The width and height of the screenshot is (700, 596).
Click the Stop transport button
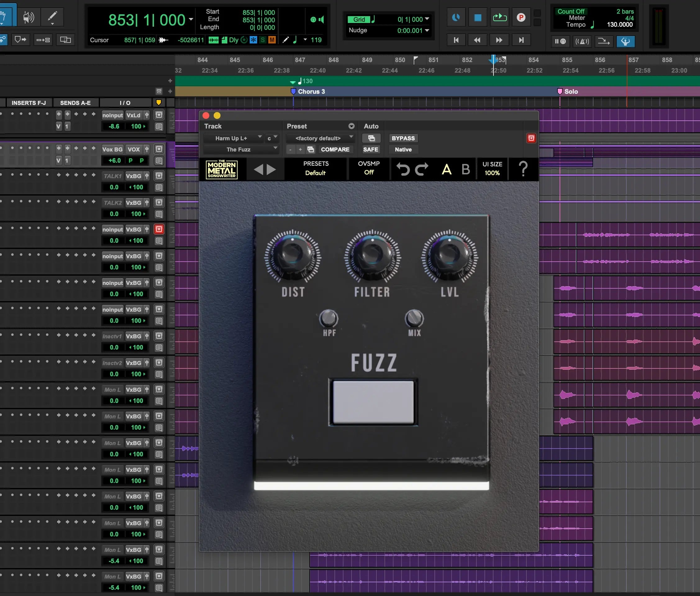(x=477, y=18)
